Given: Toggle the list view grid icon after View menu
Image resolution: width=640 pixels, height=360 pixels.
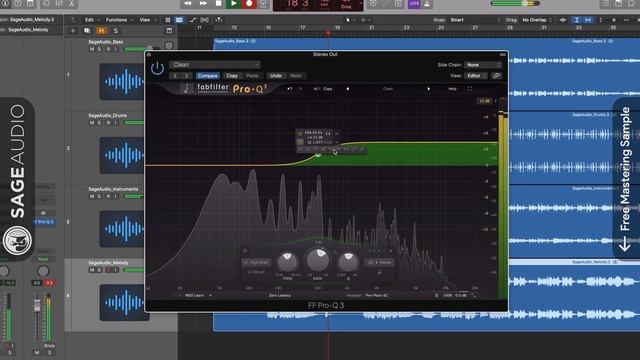Looking at the screenshot, I should coord(168,20).
